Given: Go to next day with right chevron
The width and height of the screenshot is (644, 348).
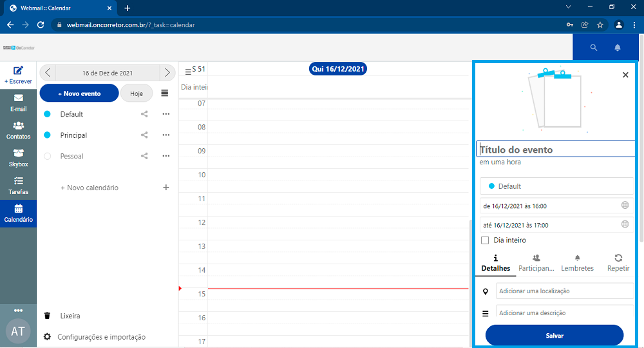Looking at the screenshot, I should 167,73.
